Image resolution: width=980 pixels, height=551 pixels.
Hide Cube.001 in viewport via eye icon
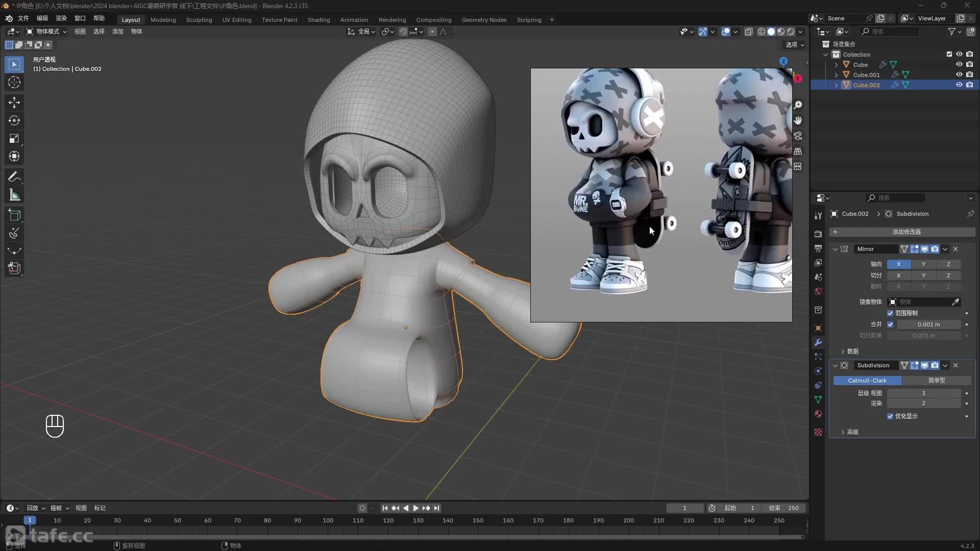pos(959,75)
